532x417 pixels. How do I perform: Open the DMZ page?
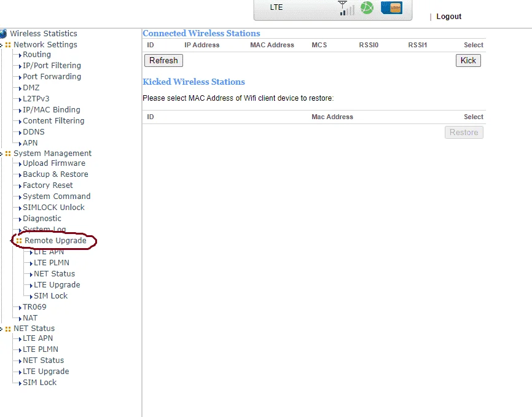pyautogui.click(x=31, y=88)
